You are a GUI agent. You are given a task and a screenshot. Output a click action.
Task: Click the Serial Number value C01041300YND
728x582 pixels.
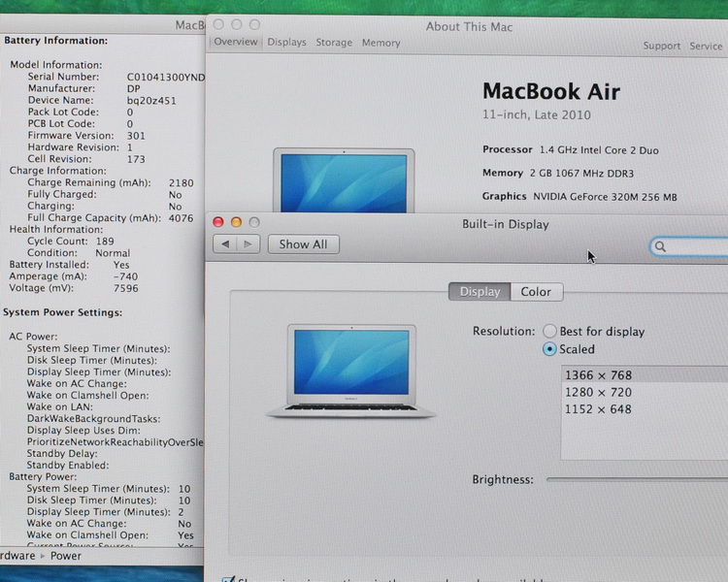pyautogui.click(x=166, y=77)
